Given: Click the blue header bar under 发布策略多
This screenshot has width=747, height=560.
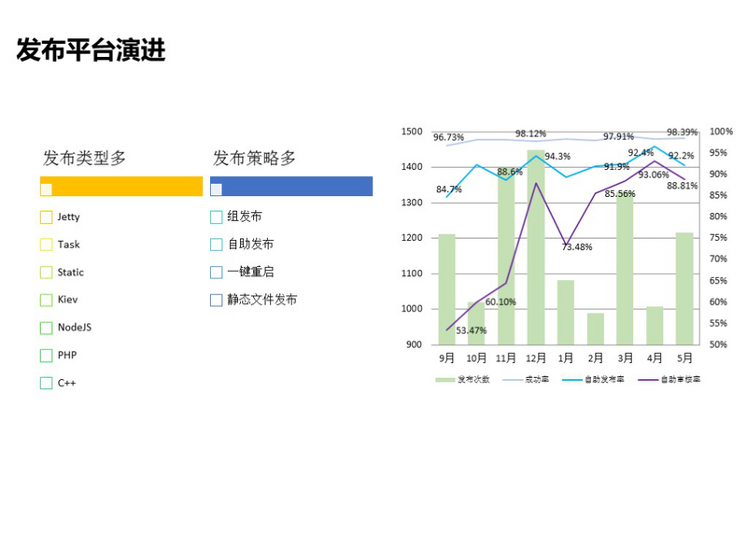Looking at the screenshot, I should 291,186.
